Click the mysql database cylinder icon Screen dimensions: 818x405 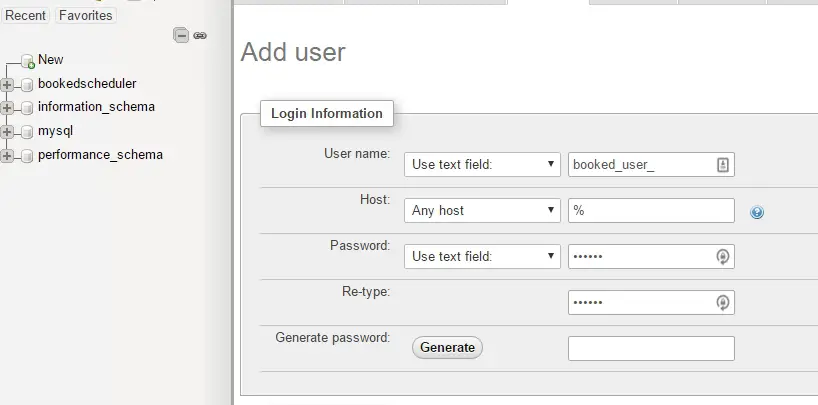pyautogui.click(x=27, y=132)
